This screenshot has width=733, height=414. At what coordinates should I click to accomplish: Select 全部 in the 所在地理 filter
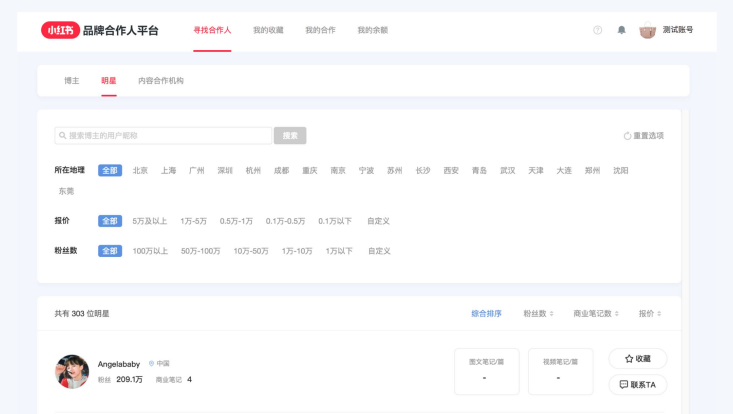110,171
